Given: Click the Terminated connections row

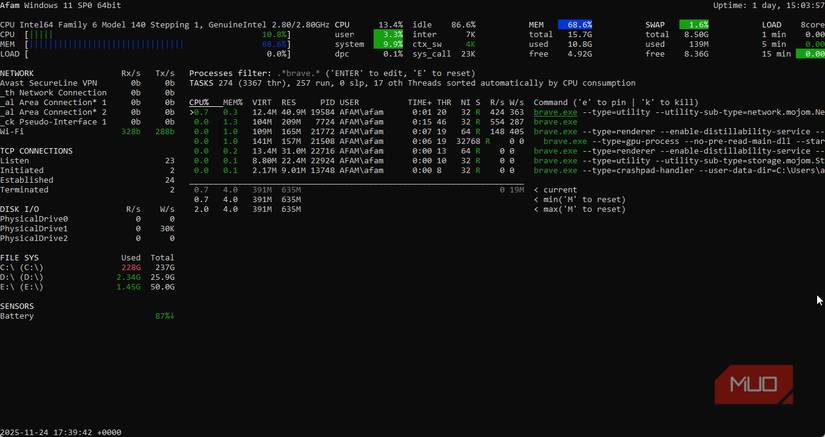Looking at the screenshot, I should coord(87,190).
